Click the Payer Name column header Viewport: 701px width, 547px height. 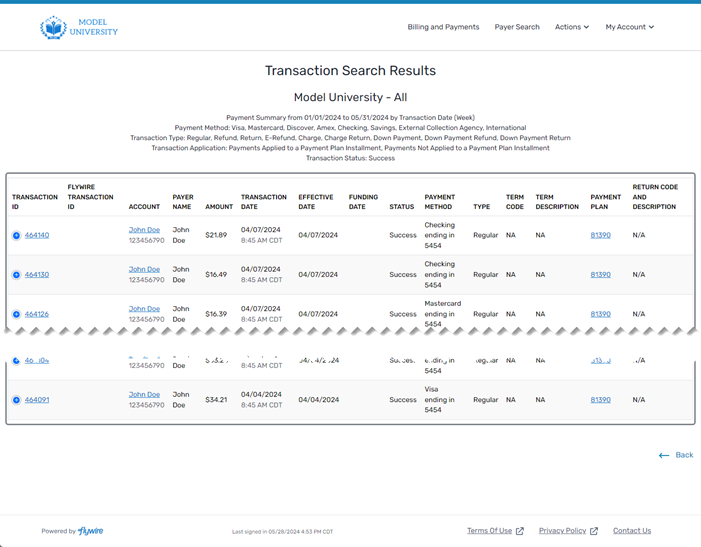coord(183,202)
